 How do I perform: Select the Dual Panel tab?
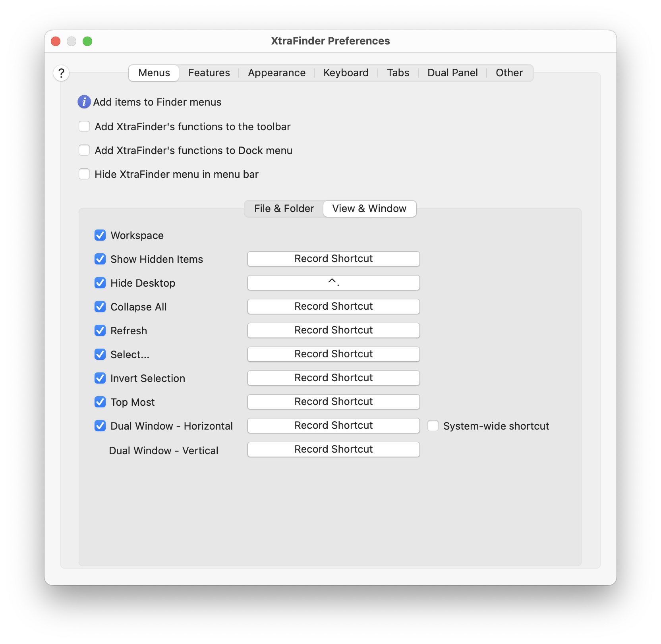pos(452,73)
